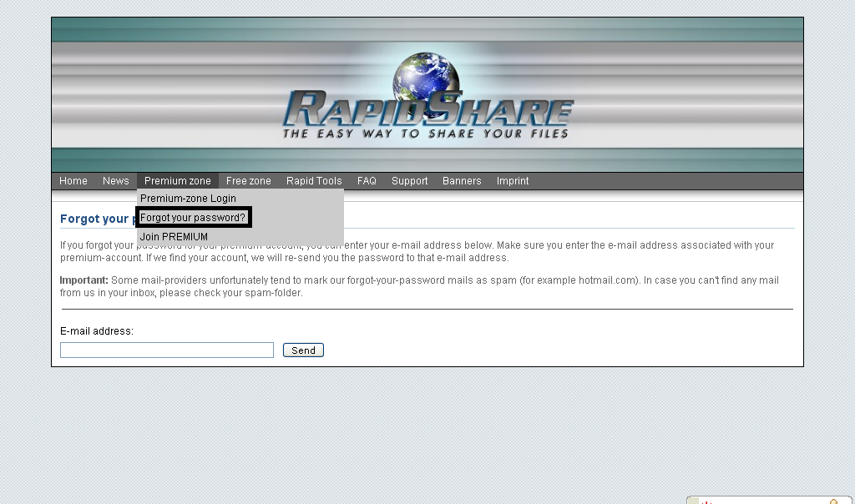Click the 'E-mail address:' label
The width and height of the screenshot is (855, 504).
pos(97,331)
